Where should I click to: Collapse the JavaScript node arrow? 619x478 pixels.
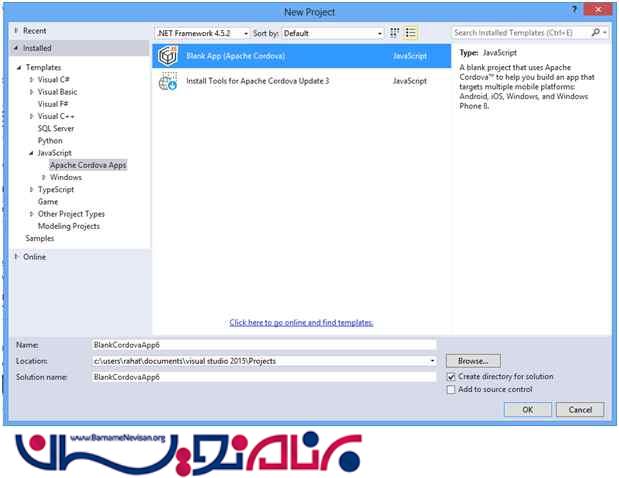[x=31, y=153]
